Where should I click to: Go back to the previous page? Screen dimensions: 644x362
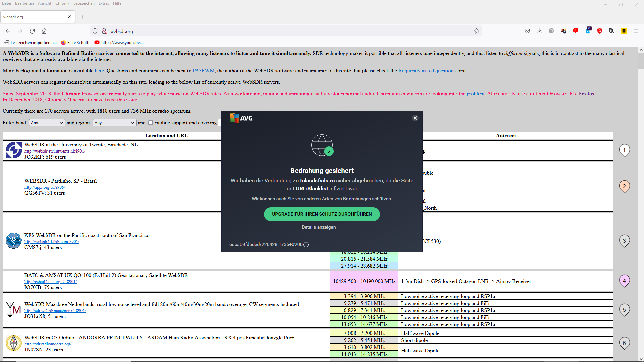pyautogui.click(x=8, y=31)
